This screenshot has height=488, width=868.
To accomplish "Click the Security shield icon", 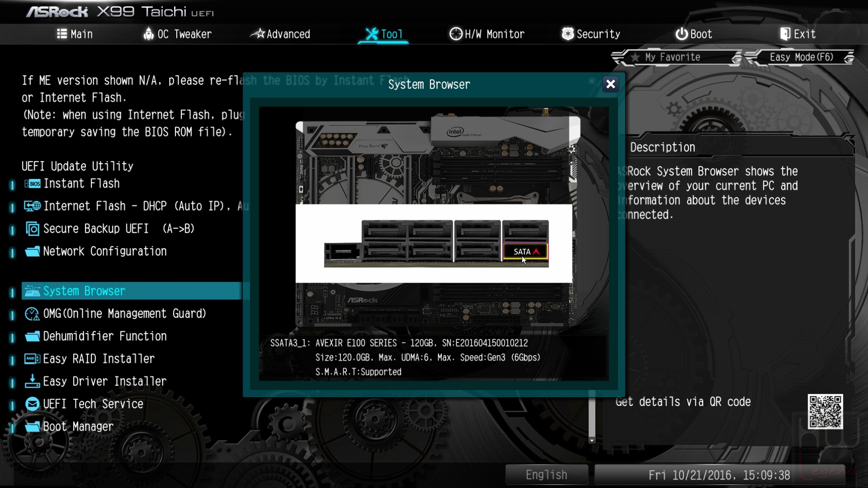I will (x=568, y=34).
